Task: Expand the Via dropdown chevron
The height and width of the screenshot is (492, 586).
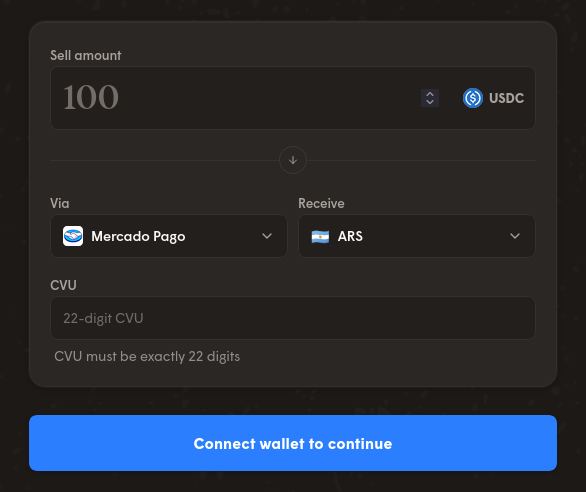Action: click(267, 236)
